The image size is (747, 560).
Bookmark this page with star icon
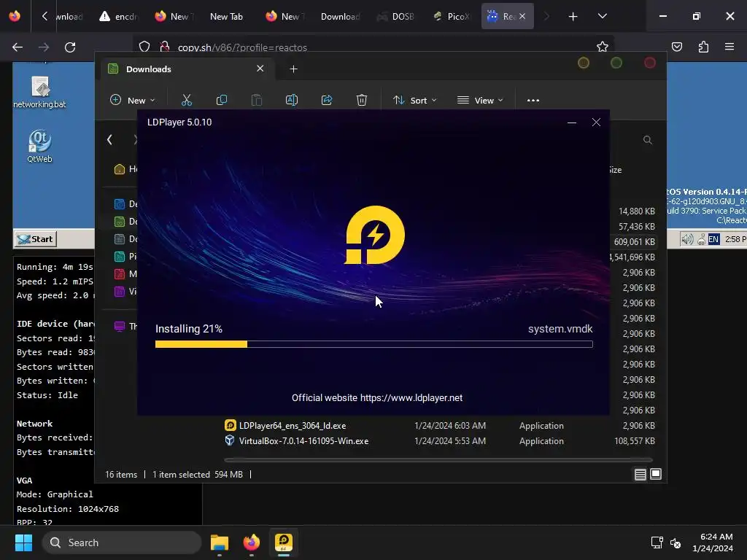[x=602, y=47]
